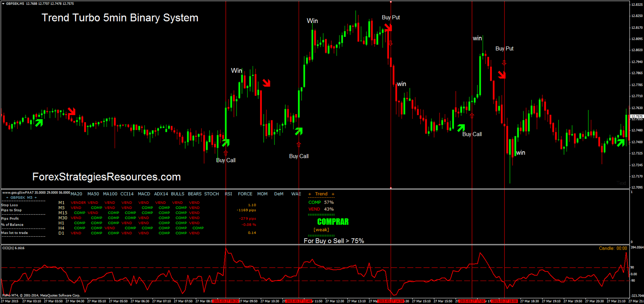Click the MA20 column header

click(x=76, y=194)
